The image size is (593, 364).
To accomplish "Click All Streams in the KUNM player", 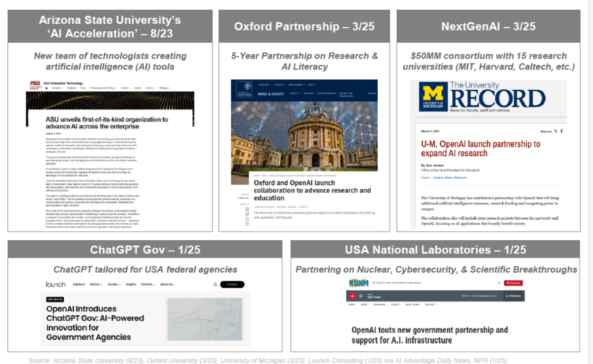I will [x=513, y=296].
